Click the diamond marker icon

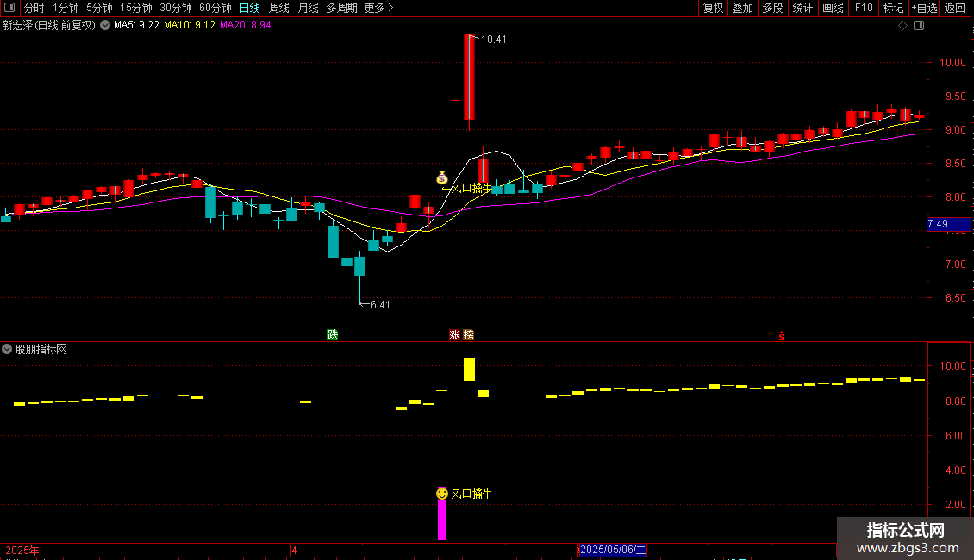click(903, 26)
